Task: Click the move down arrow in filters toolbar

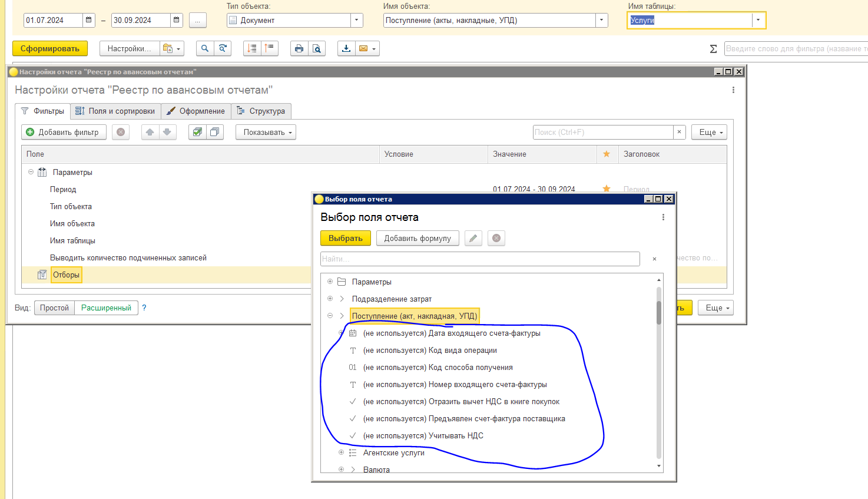Action: tap(167, 132)
